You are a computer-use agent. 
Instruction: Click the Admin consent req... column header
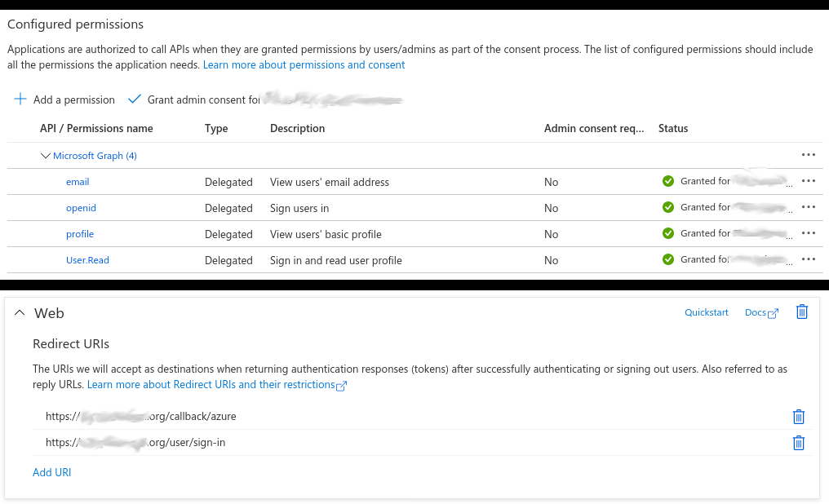[x=594, y=128]
